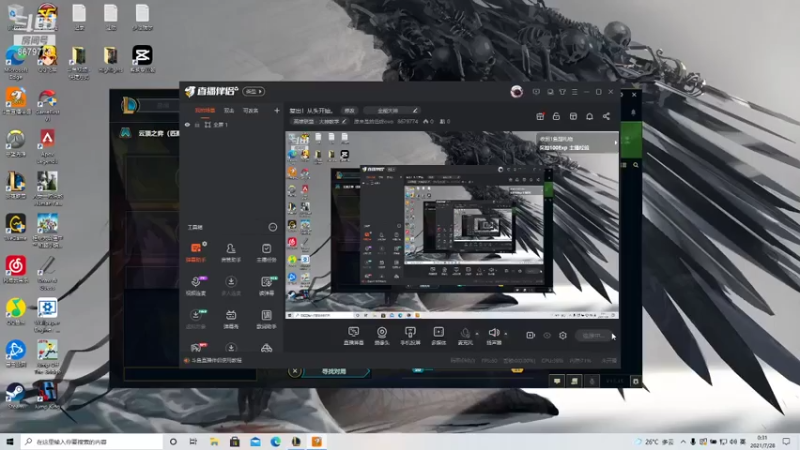Switch to the second scene tab
The width and height of the screenshot is (800, 450).
click(x=229, y=111)
